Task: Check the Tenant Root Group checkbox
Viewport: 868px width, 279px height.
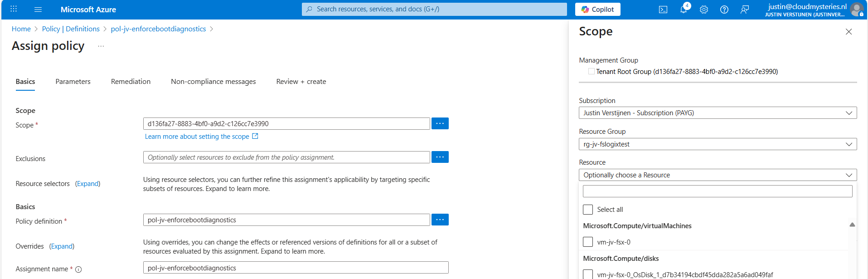Action: pyautogui.click(x=591, y=71)
